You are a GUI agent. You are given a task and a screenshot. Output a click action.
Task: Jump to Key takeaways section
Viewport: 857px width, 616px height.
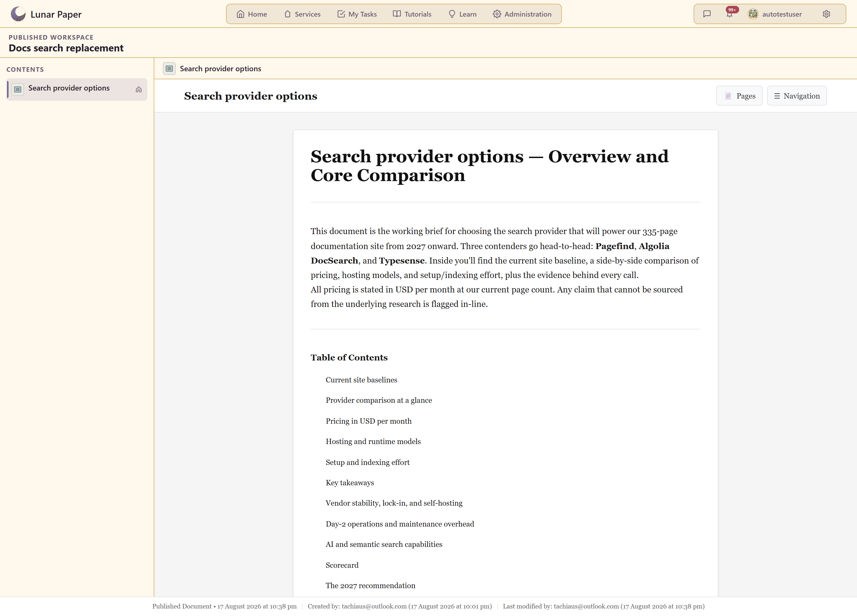[x=349, y=483]
